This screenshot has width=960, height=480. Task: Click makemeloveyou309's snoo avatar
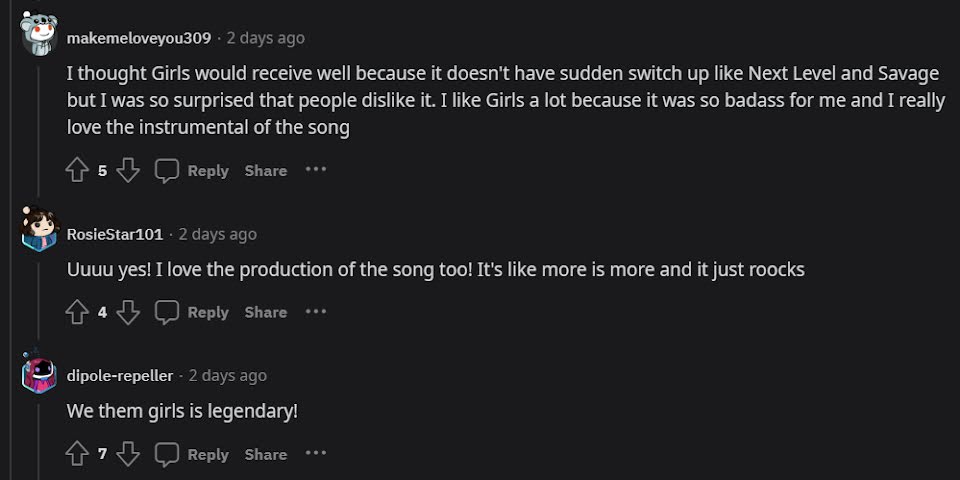click(x=39, y=36)
